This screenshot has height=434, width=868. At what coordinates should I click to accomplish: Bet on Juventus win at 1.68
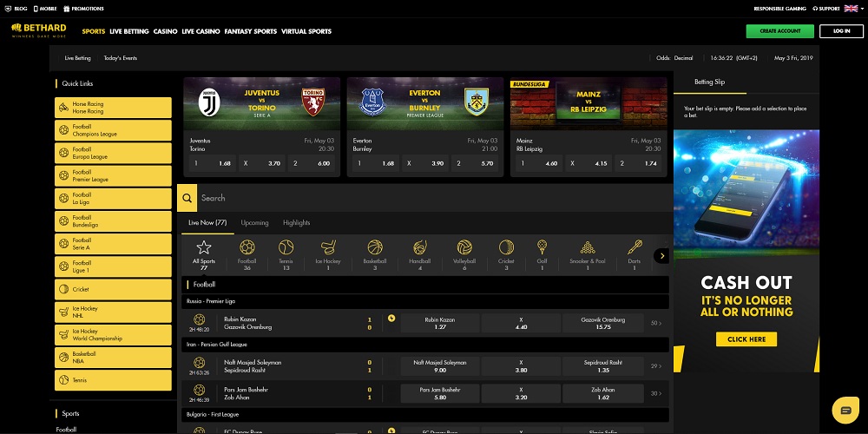(212, 163)
